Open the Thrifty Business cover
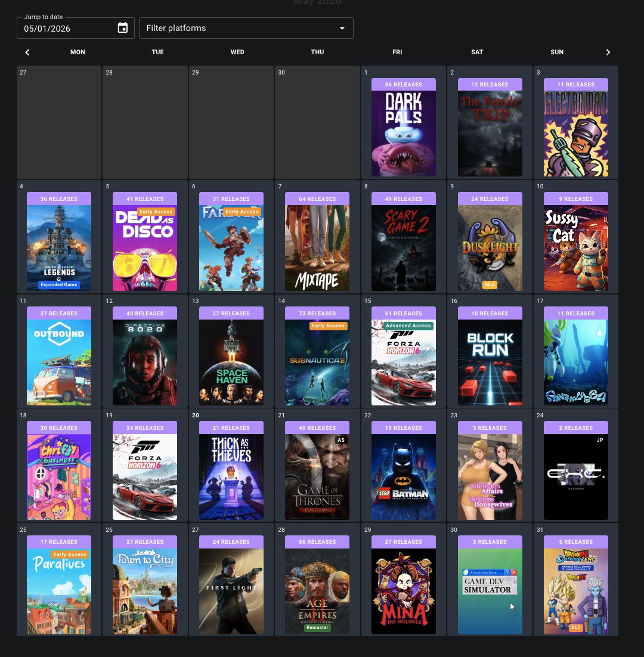 tap(58, 477)
